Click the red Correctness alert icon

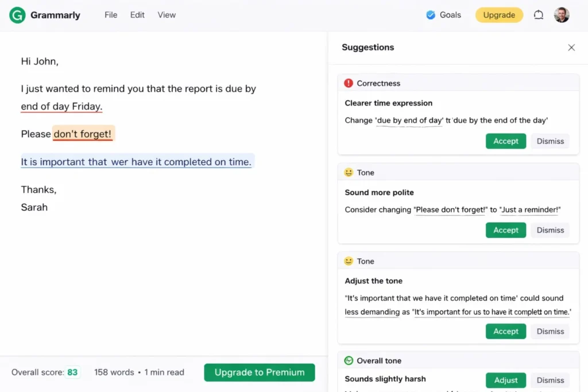click(x=349, y=83)
